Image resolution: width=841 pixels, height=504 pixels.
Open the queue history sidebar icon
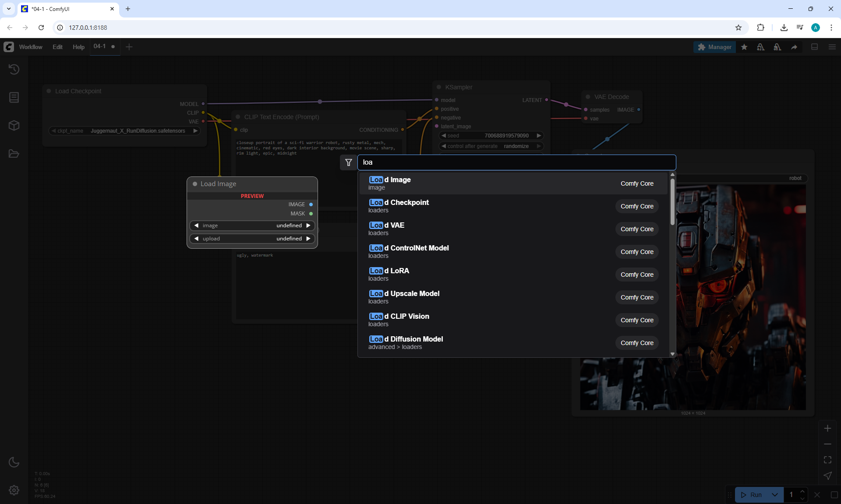[x=14, y=69]
